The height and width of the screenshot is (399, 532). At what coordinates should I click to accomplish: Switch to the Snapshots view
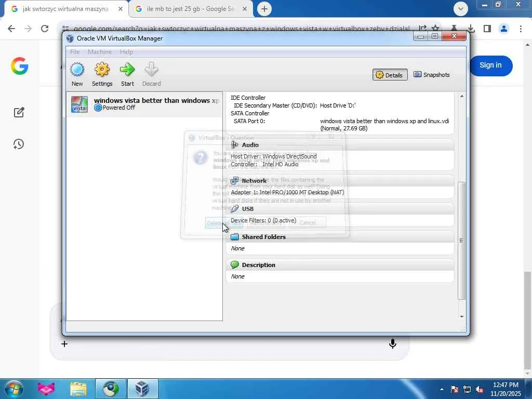(x=432, y=75)
